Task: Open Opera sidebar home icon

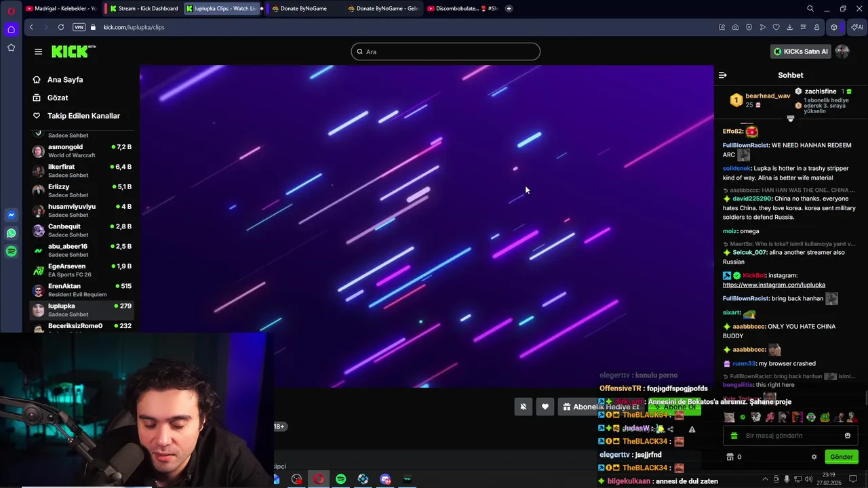Action: point(11,29)
